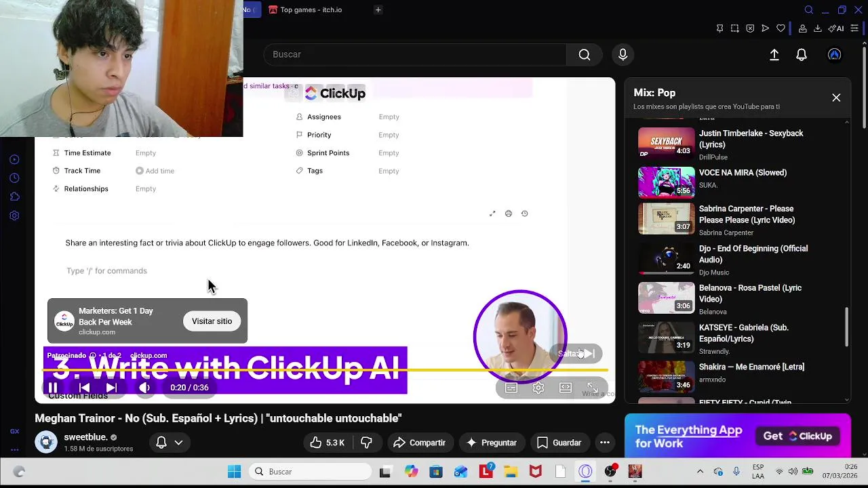Open clickup.com sponsored link in ad overlay
Image resolution: width=868 pixels, height=488 pixels.
pos(149,355)
